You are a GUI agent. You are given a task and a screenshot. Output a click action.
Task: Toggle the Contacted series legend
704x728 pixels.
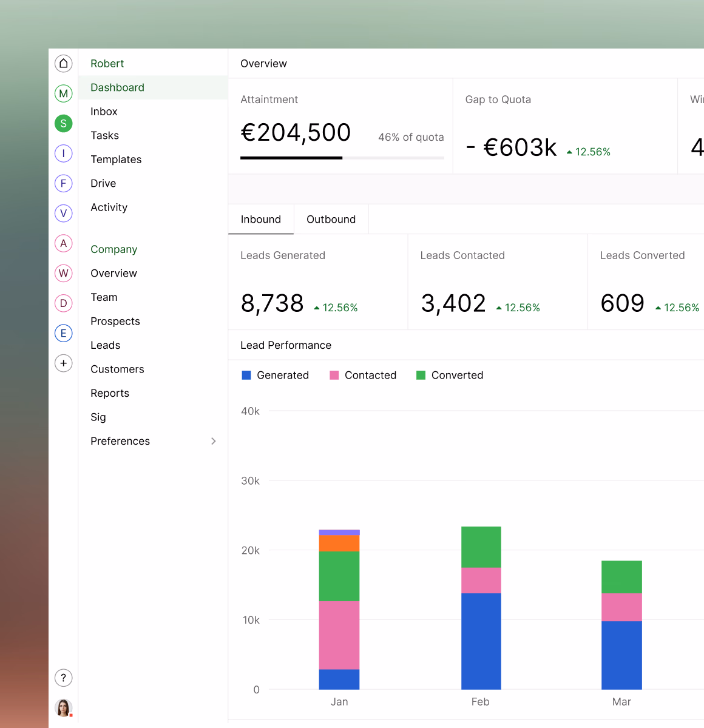coord(363,376)
